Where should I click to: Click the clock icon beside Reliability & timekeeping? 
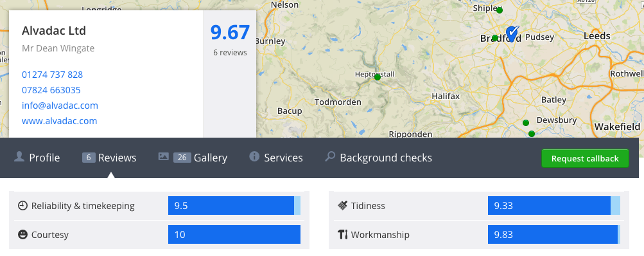pos(22,205)
